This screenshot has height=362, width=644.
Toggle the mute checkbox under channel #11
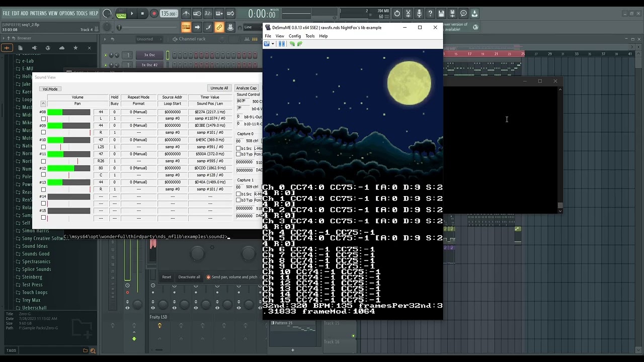[x=43, y=161]
